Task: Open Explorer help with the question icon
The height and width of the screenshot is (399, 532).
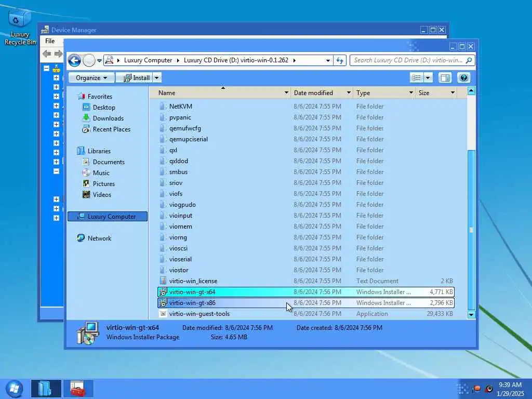Action: (463, 78)
